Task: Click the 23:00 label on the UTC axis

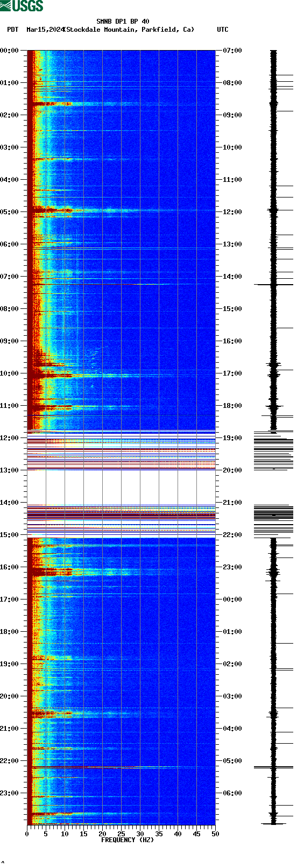Action: pos(232,567)
